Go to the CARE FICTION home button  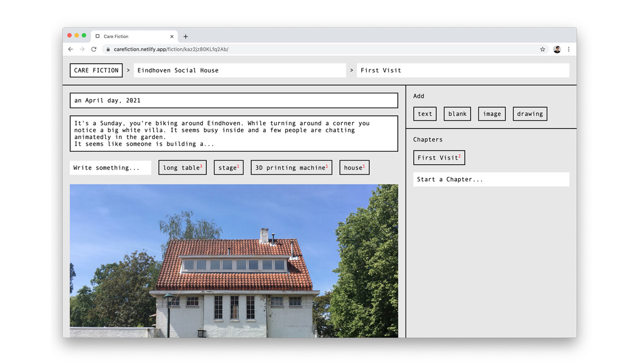click(96, 70)
